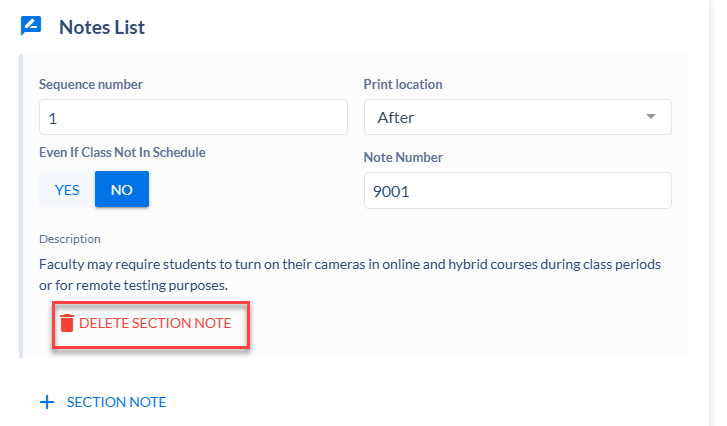This screenshot has height=426, width=727.
Task: Open the Print location combo box showing After
Action: [517, 117]
